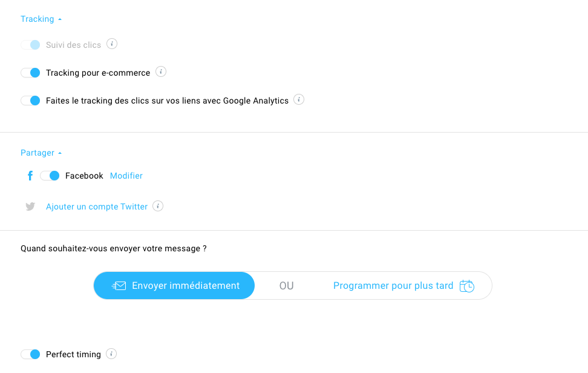Open info icon for Tracking pour e-commerce
This screenshot has height=373, width=588.
pos(161,71)
